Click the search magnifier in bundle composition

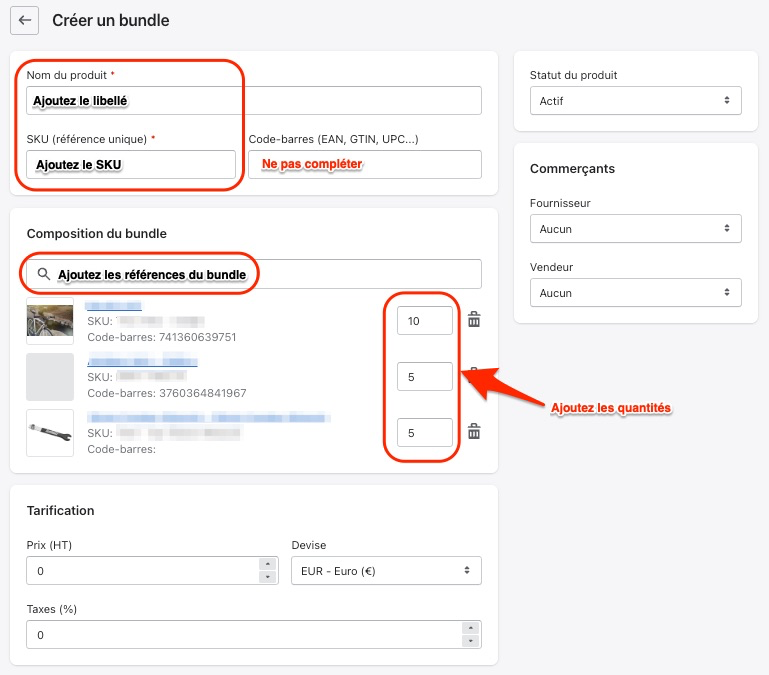[43, 274]
